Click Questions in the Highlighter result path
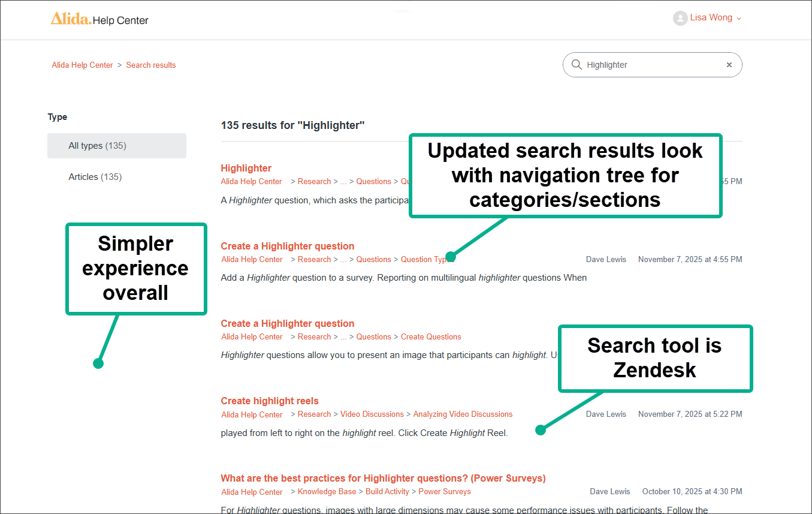812x514 pixels. tap(373, 181)
